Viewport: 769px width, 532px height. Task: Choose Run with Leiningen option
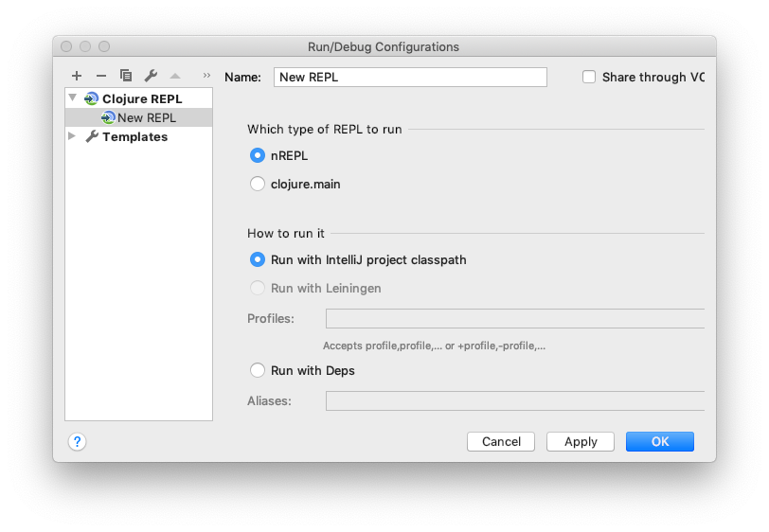pos(258,289)
